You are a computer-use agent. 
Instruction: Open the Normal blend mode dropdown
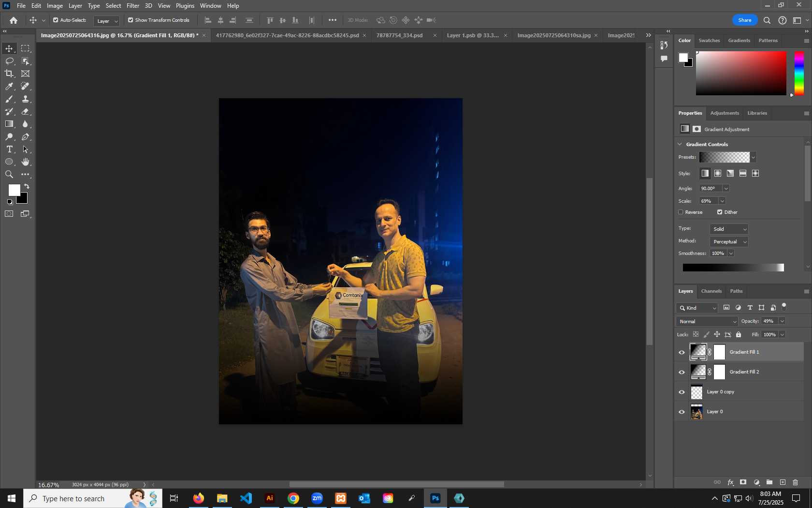click(x=707, y=321)
